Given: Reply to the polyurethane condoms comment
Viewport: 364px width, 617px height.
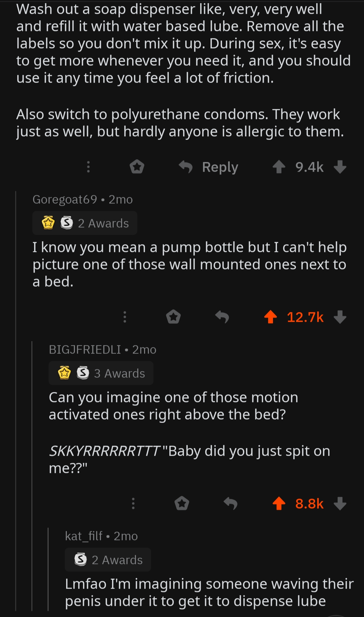Looking at the screenshot, I should [x=209, y=167].
